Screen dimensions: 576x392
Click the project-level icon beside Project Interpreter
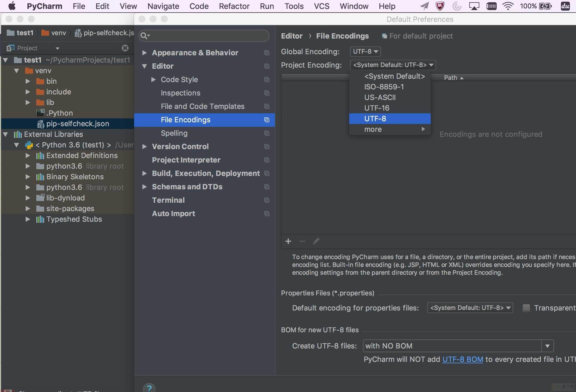pyautogui.click(x=267, y=160)
